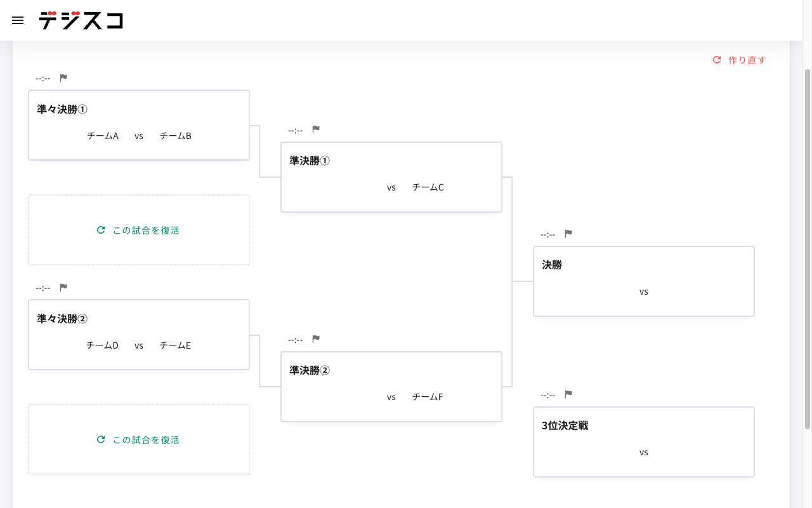The height and width of the screenshot is (508, 812).
Task: Click the refresh icon beside 作り直す
Action: [x=716, y=59]
